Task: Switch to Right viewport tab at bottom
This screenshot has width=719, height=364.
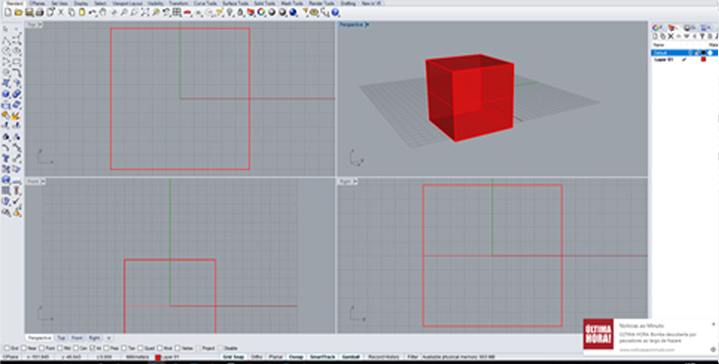Action: point(94,338)
